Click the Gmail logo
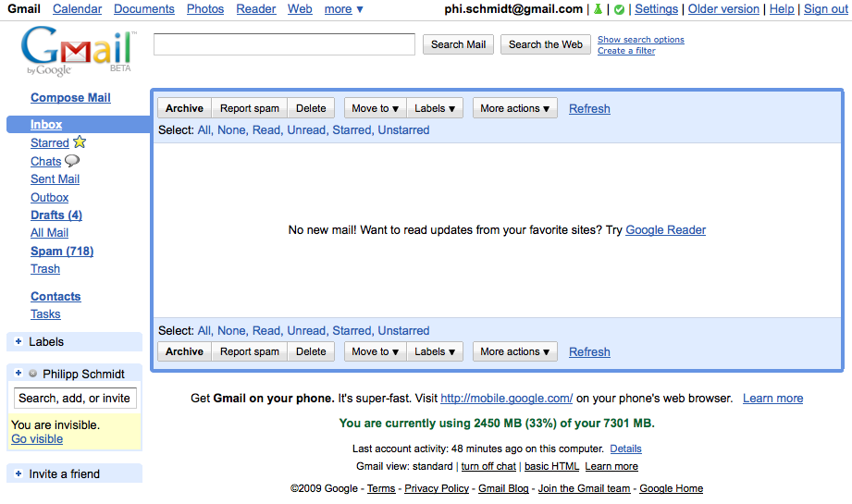852x504 pixels. (x=77, y=51)
